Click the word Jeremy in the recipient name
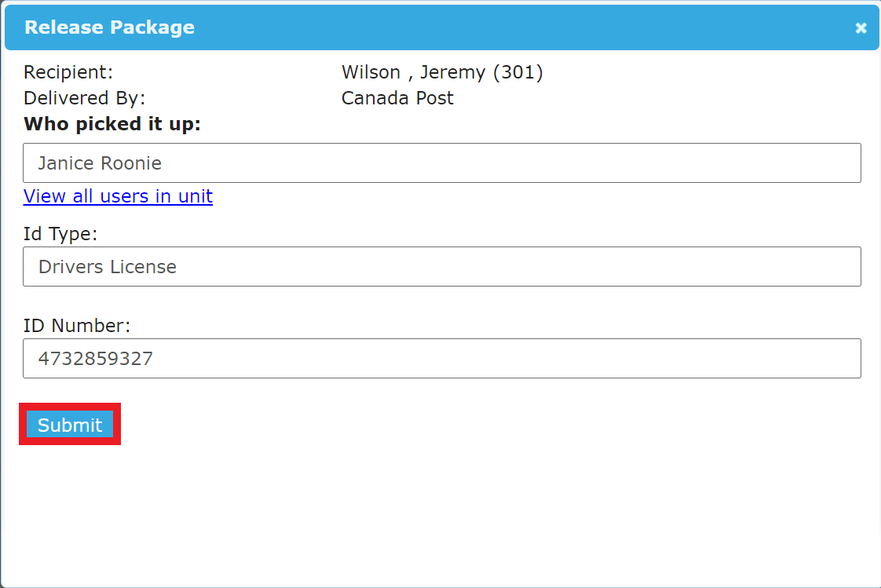 pyautogui.click(x=453, y=72)
